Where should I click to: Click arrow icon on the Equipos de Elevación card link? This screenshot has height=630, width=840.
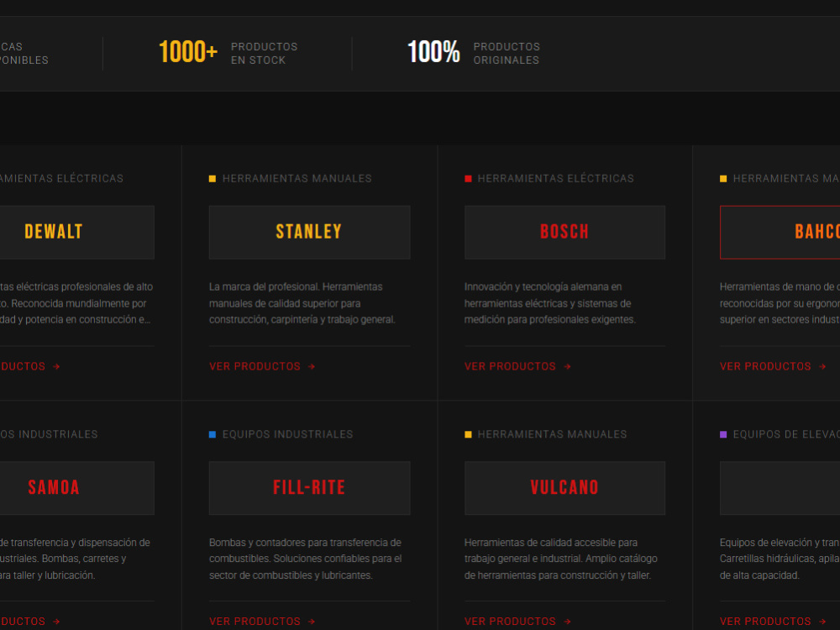pyautogui.click(x=822, y=622)
